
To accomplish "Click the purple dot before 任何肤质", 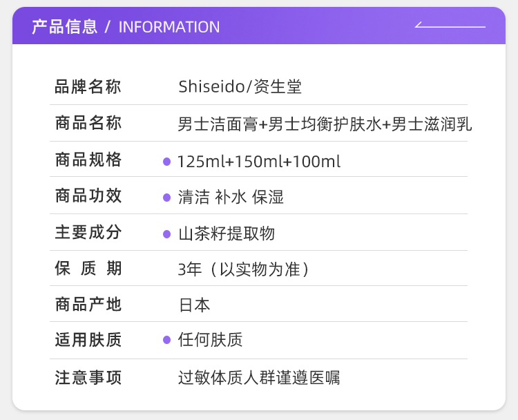I will point(166,340).
